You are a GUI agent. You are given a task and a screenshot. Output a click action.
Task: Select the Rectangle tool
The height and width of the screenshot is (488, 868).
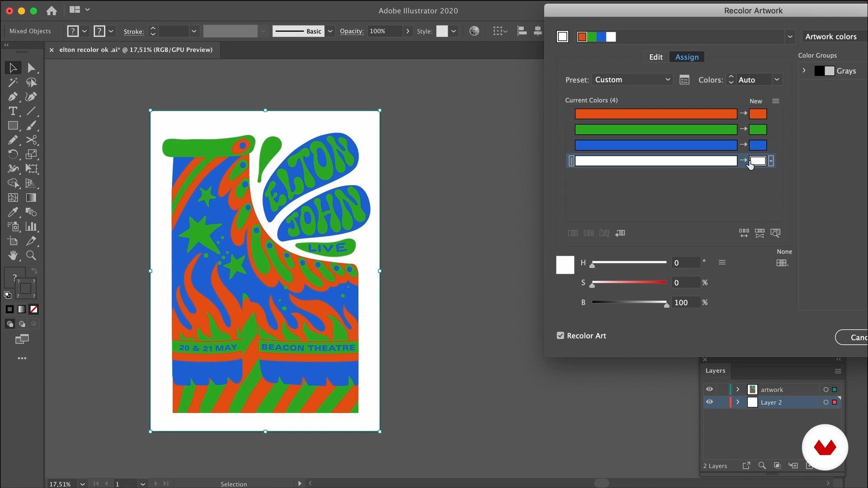click(x=13, y=126)
